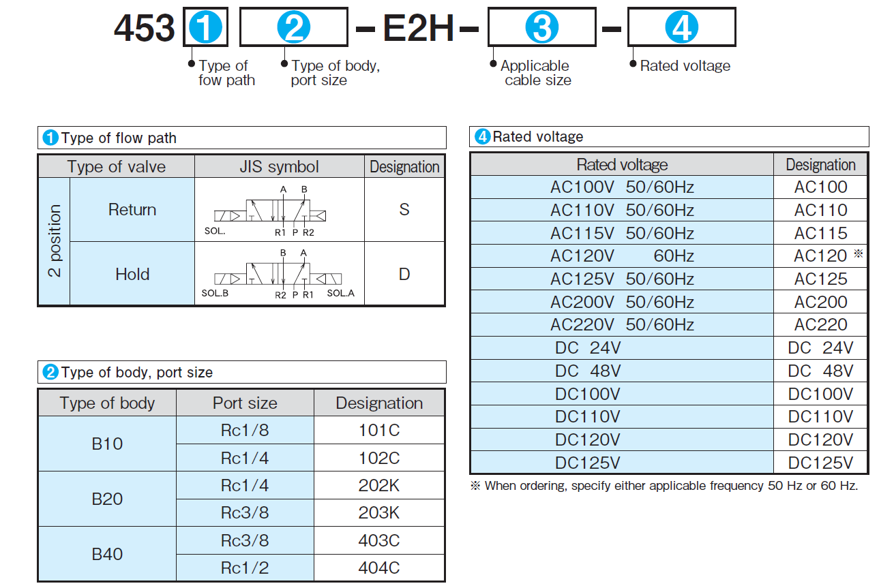Click the small circle 2 in the body port size heading
Viewport: 894px width, 588px height.
coord(50,373)
